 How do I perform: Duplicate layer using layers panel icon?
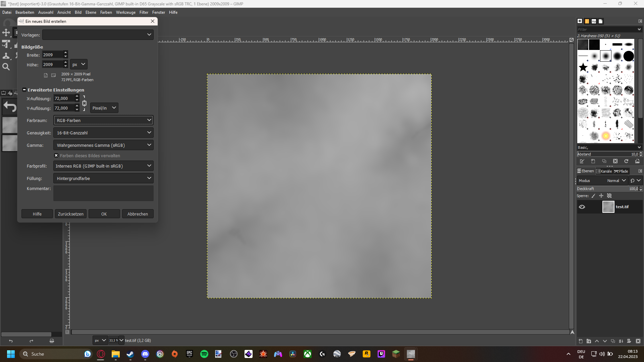point(613,341)
